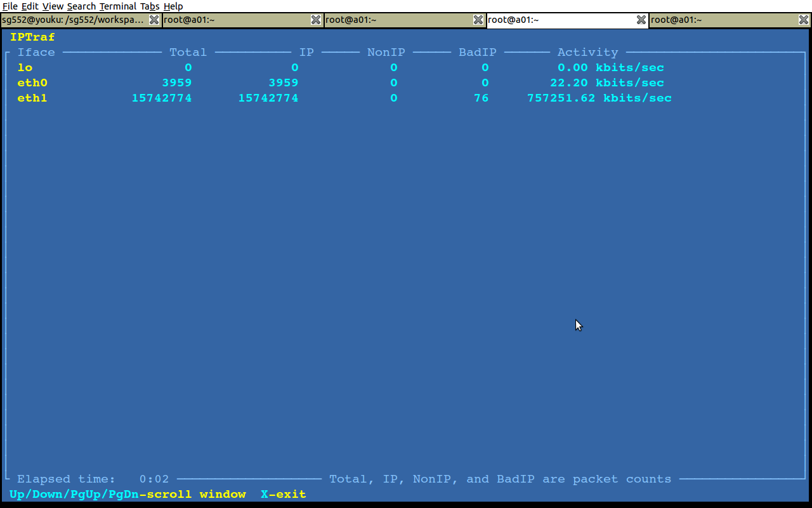Image resolution: width=812 pixels, height=508 pixels.
Task: Close the second terminal tab
Action: (316, 20)
